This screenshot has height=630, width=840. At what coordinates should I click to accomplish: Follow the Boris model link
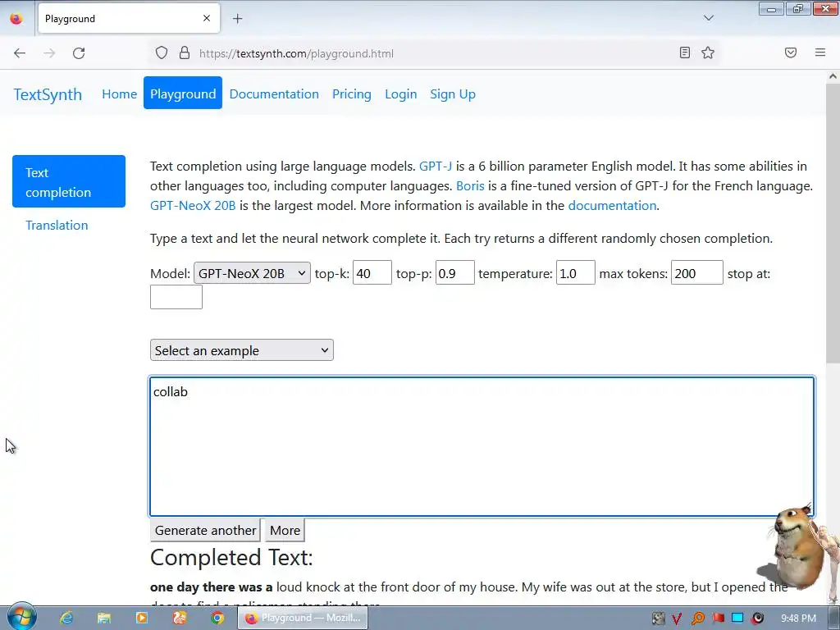point(470,186)
